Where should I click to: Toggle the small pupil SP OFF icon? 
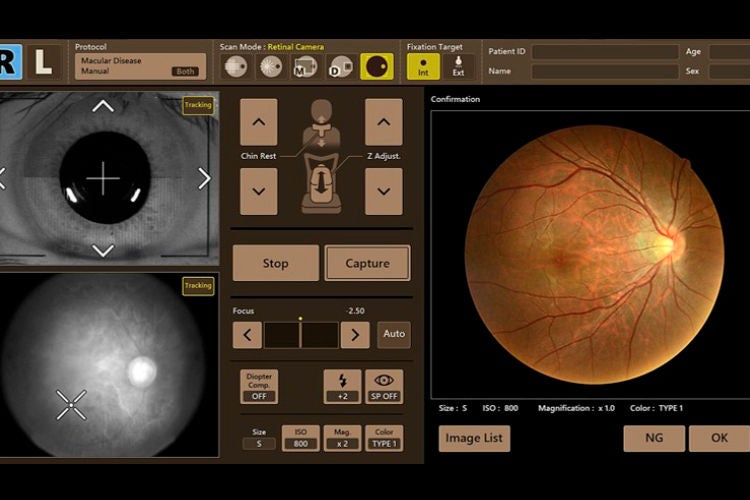pyautogui.click(x=384, y=387)
